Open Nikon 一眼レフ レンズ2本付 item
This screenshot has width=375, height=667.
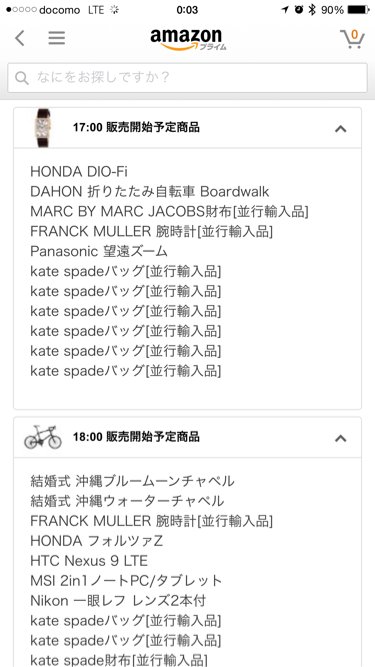(118, 601)
